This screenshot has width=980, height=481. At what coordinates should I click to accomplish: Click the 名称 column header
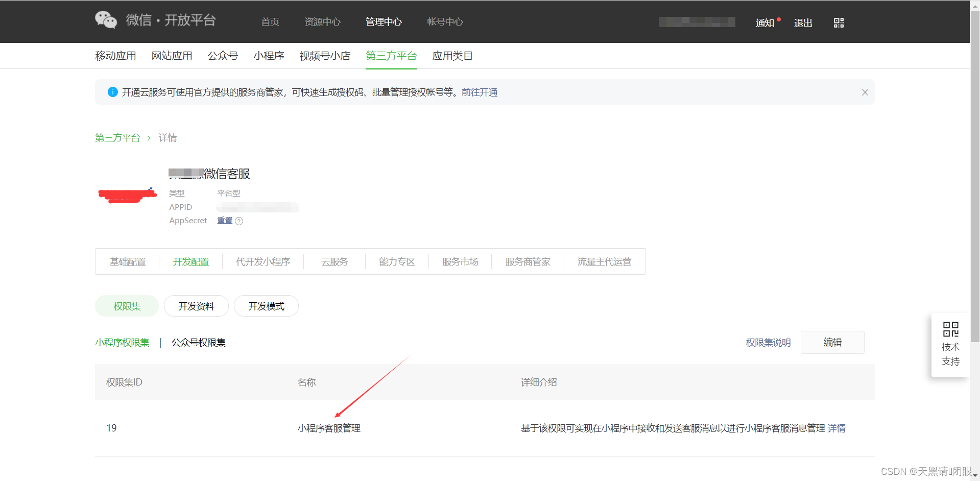point(306,382)
